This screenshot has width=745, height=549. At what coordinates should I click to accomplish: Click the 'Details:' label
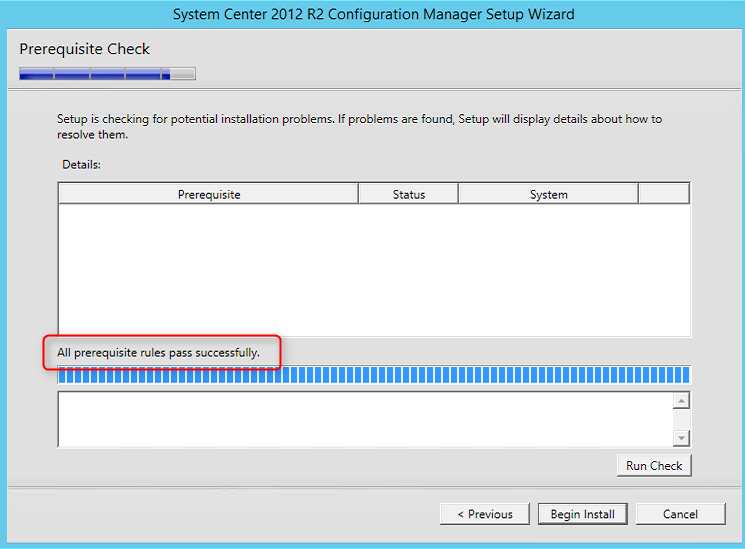[81, 164]
